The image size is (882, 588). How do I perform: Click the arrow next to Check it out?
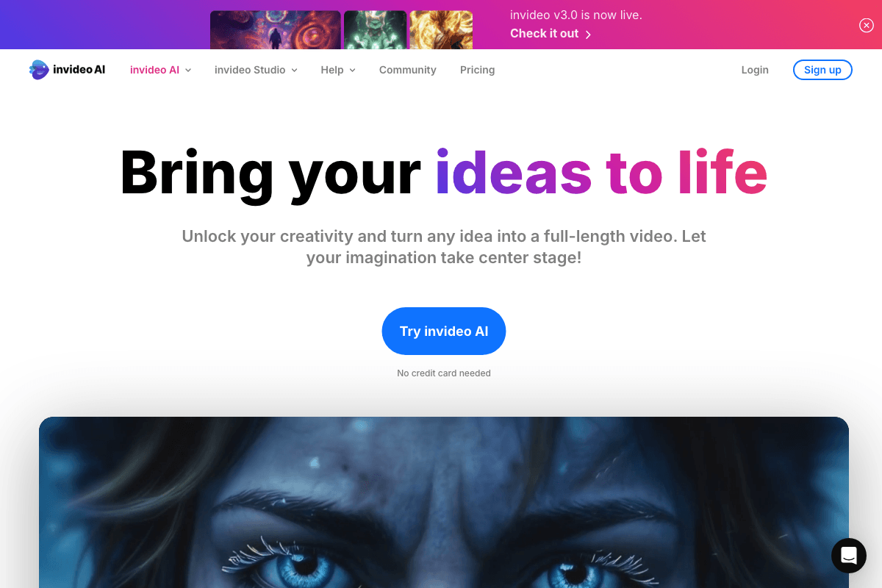tap(588, 35)
